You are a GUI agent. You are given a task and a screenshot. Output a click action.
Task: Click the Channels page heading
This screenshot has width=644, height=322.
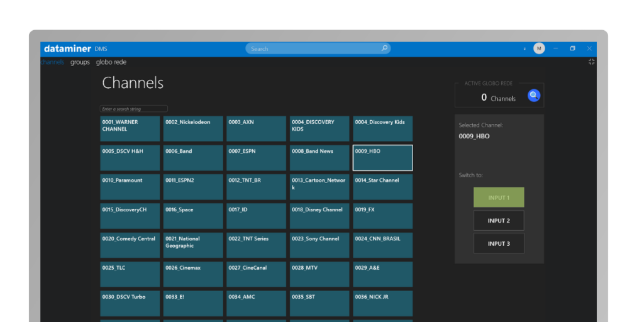pos(133,83)
